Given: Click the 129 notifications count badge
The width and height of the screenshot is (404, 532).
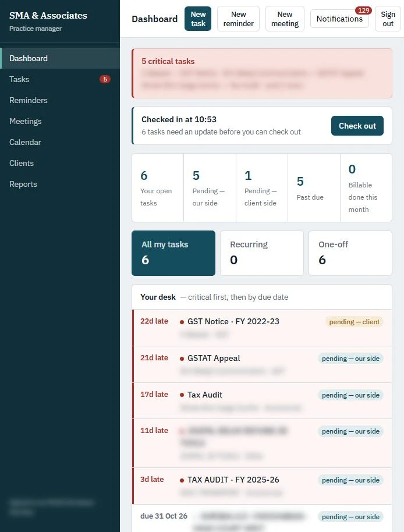Looking at the screenshot, I should [x=363, y=10].
